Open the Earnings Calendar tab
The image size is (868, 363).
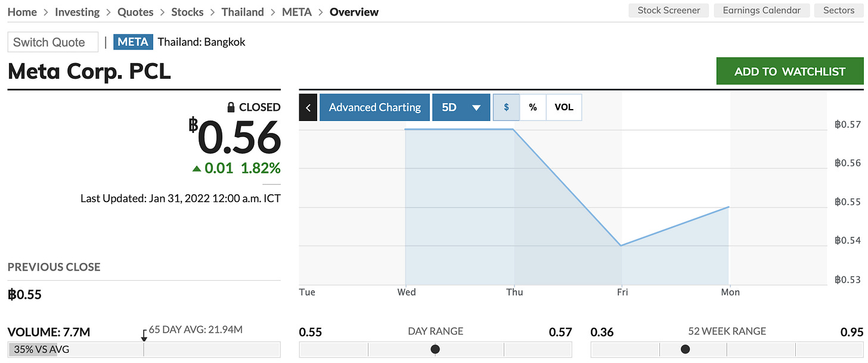click(762, 10)
